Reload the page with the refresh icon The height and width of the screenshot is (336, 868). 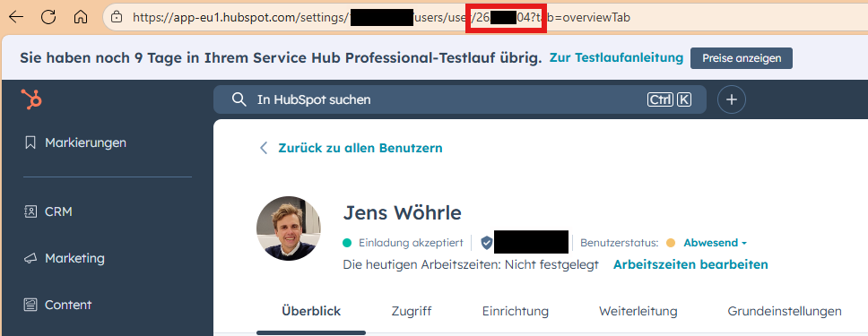[48, 17]
